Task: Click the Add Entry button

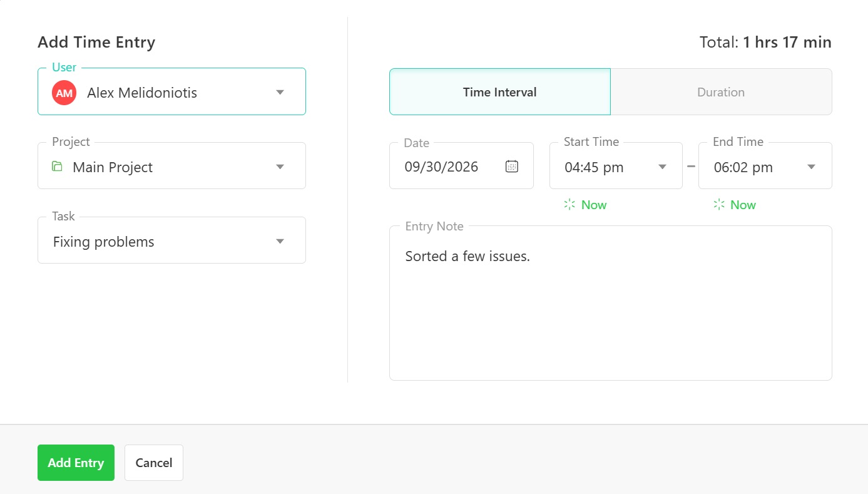Action: 76,463
